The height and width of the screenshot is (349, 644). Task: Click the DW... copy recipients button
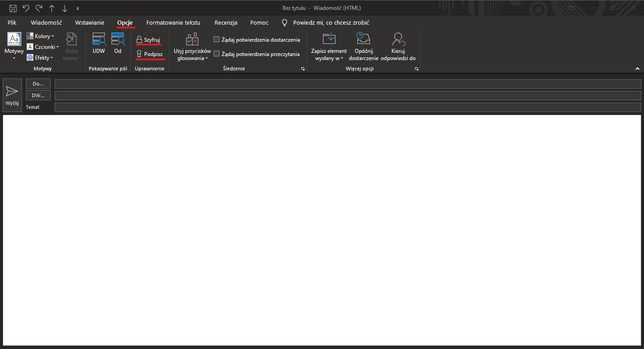point(38,95)
